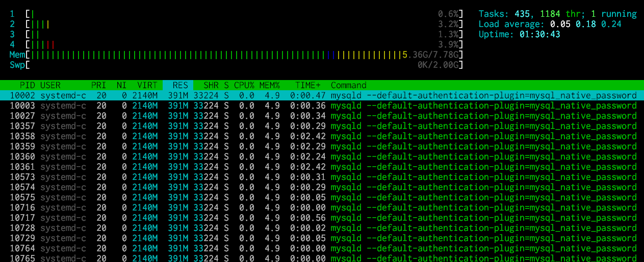Click the Load average readout
Image resolution: width=644 pixels, height=262 pixels.
pos(550,24)
